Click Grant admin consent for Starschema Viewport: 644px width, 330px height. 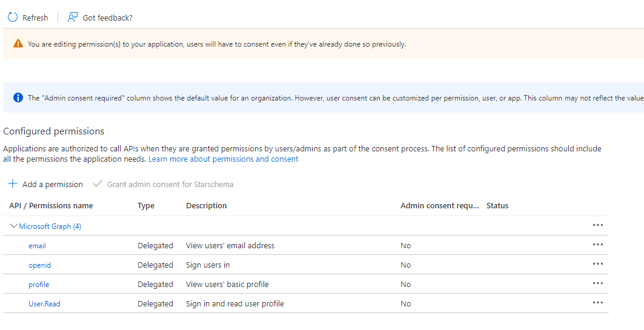170,184
